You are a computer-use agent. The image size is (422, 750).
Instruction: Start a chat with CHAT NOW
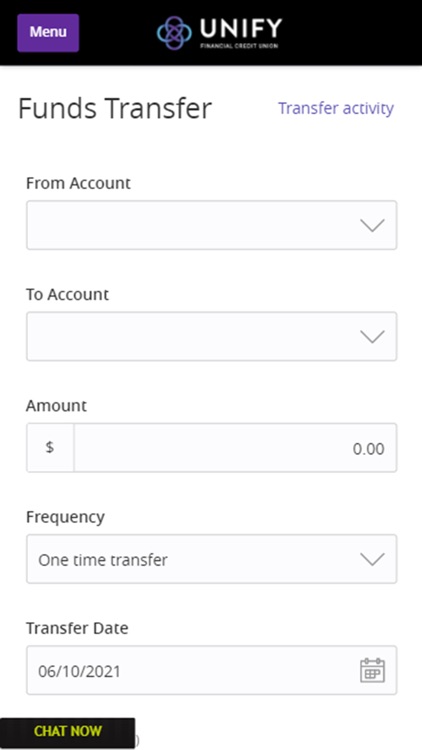[67, 731]
